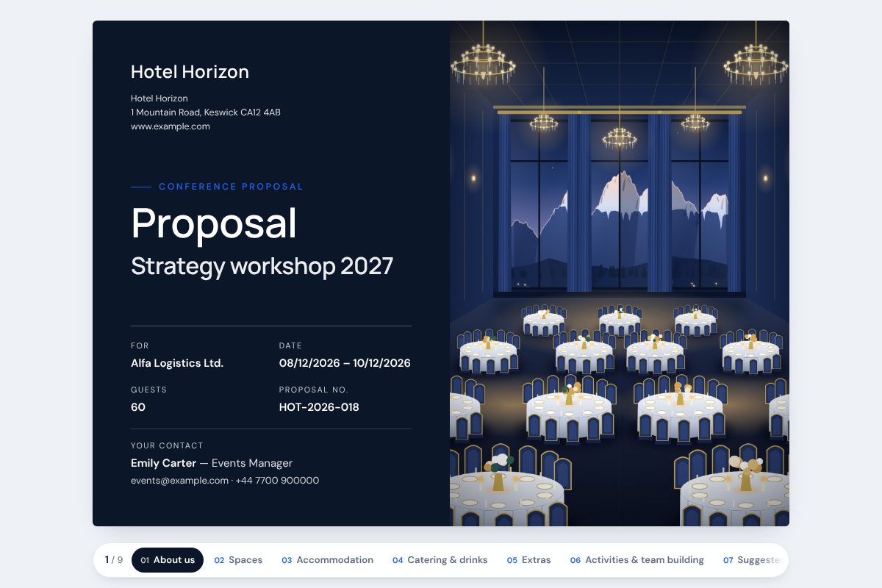Select the Strategy workshop 2027 subtitle
This screenshot has width=882, height=588.
(x=262, y=266)
